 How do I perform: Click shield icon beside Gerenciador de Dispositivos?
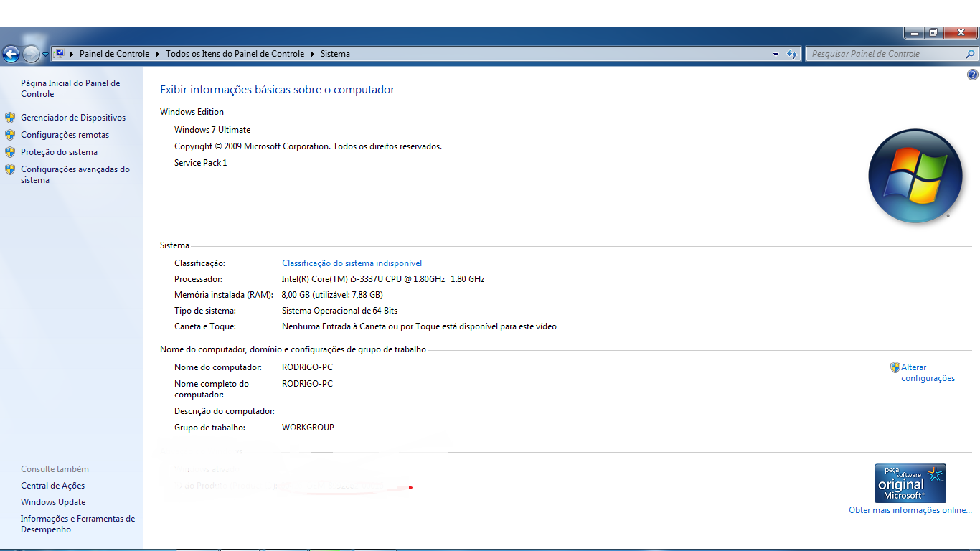(x=10, y=118)
